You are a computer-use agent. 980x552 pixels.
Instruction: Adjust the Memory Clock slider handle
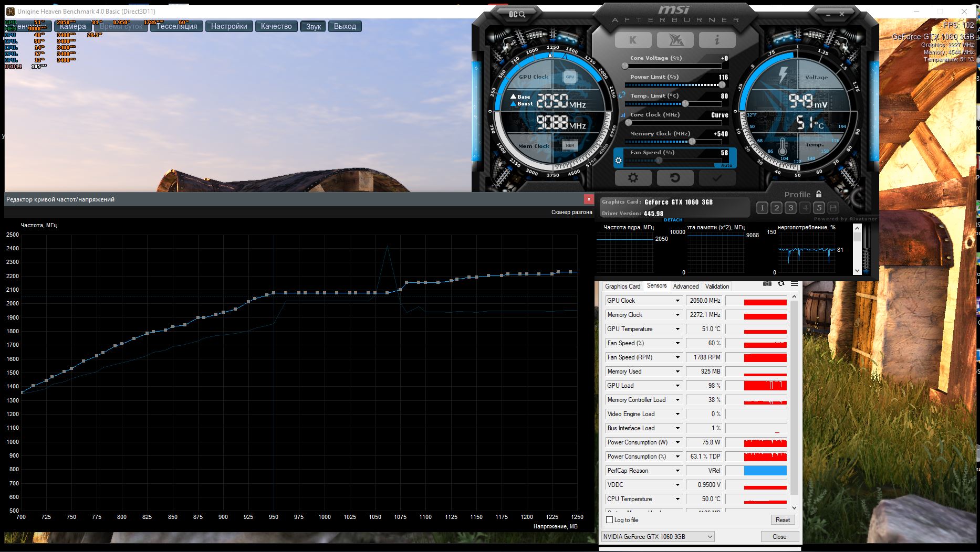692,142
